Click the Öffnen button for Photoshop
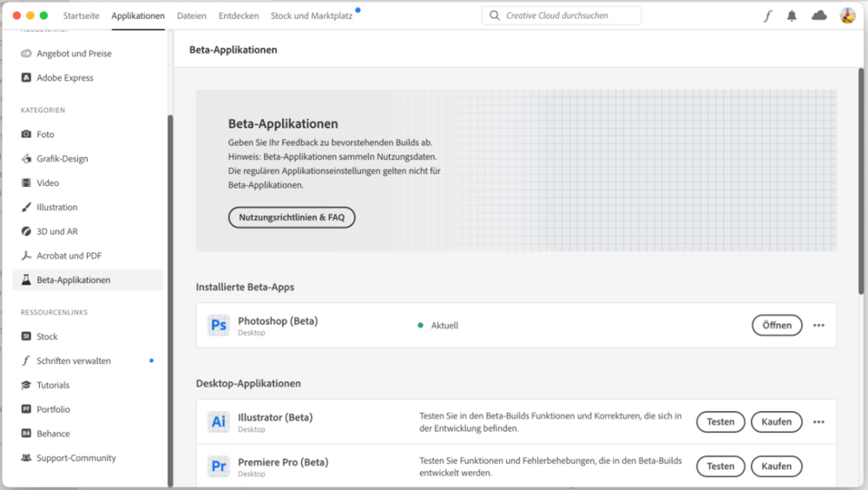The image size is (868, 490). point(777,326)
